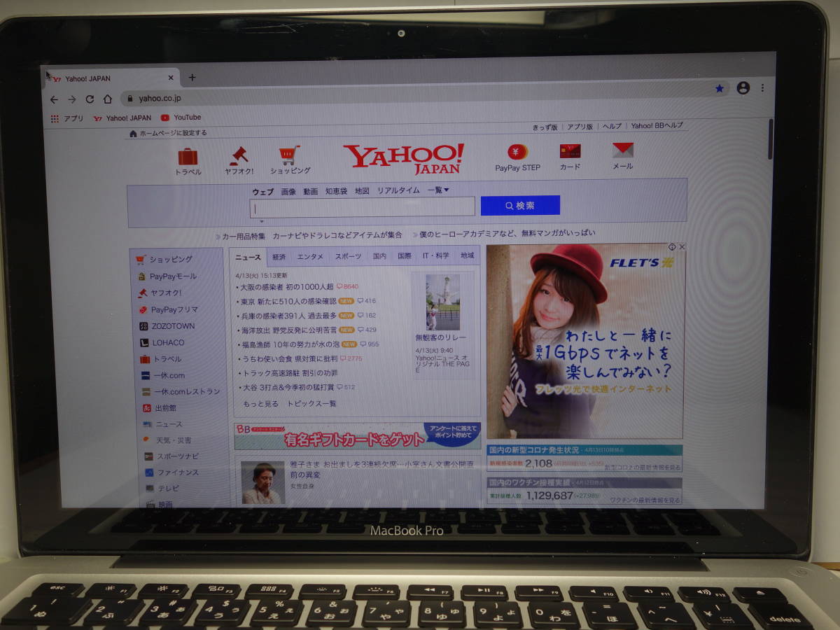Image resolution: width=840 pixels, height=630 pixels.
Task: Open トピックス一覧 link
Action: tap(311, 404)
